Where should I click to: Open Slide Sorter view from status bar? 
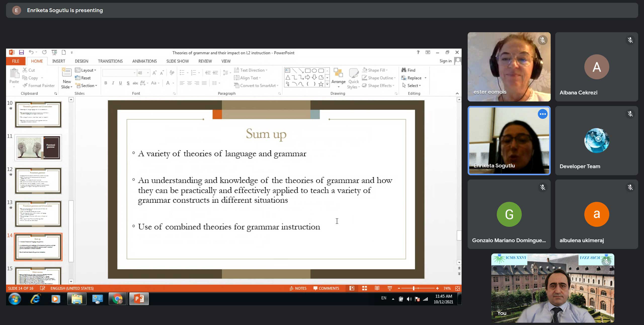pyautogui.click(x=365, y=288)
